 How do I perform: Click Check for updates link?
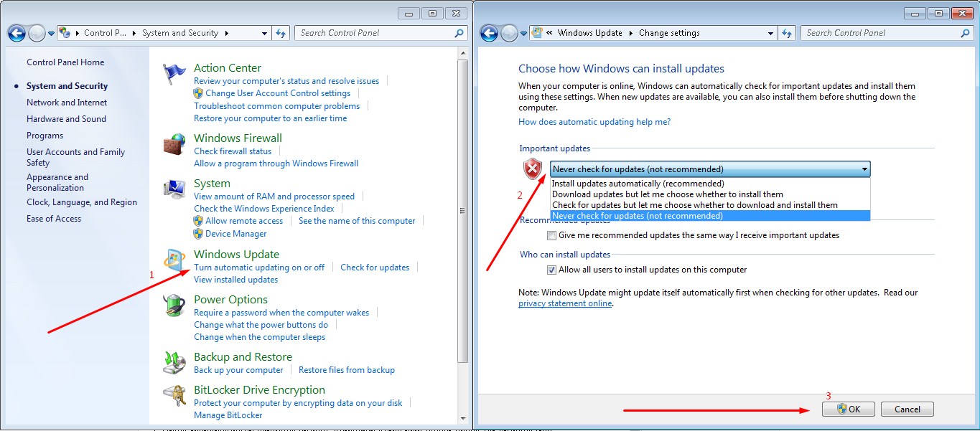375,267
